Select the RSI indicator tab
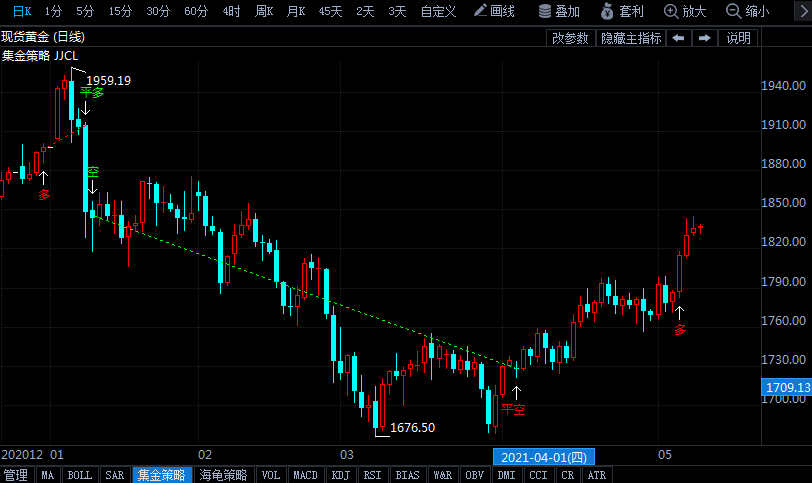 [x=372, y=475]
